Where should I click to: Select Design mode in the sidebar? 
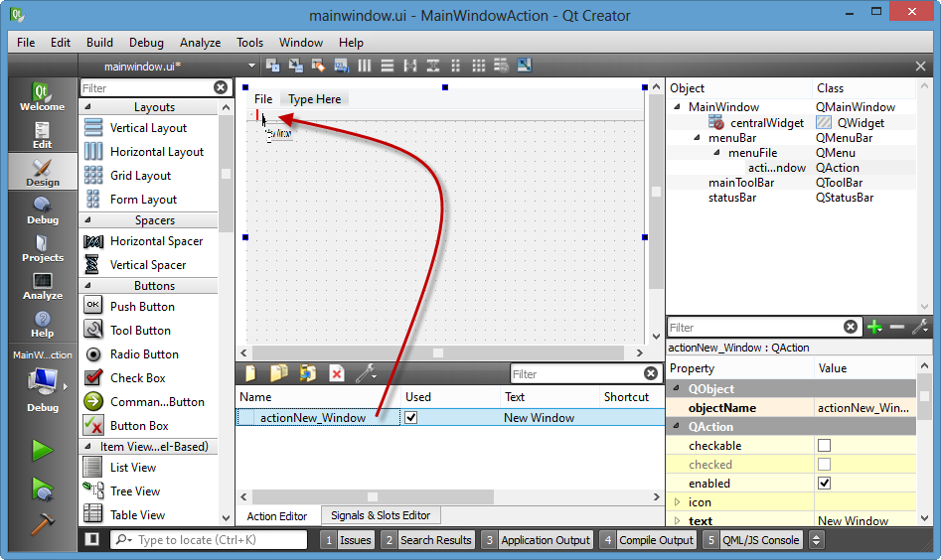pyautogui.click(x=42, y=173)
